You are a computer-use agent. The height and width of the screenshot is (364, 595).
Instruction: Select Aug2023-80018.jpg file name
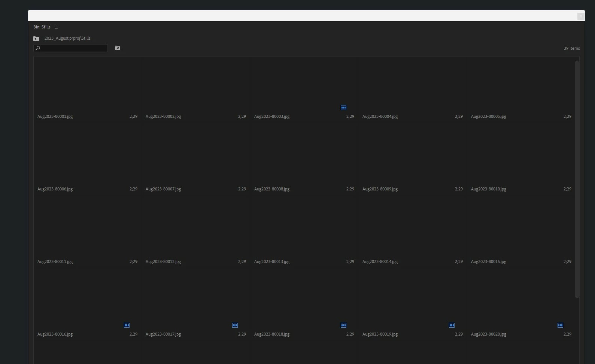[272, 334]
